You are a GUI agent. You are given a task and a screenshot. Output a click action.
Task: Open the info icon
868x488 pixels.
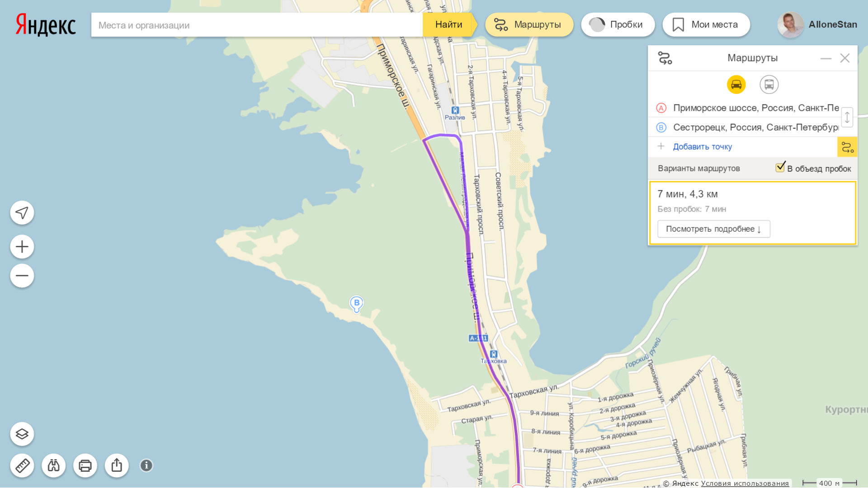point(146,465)
